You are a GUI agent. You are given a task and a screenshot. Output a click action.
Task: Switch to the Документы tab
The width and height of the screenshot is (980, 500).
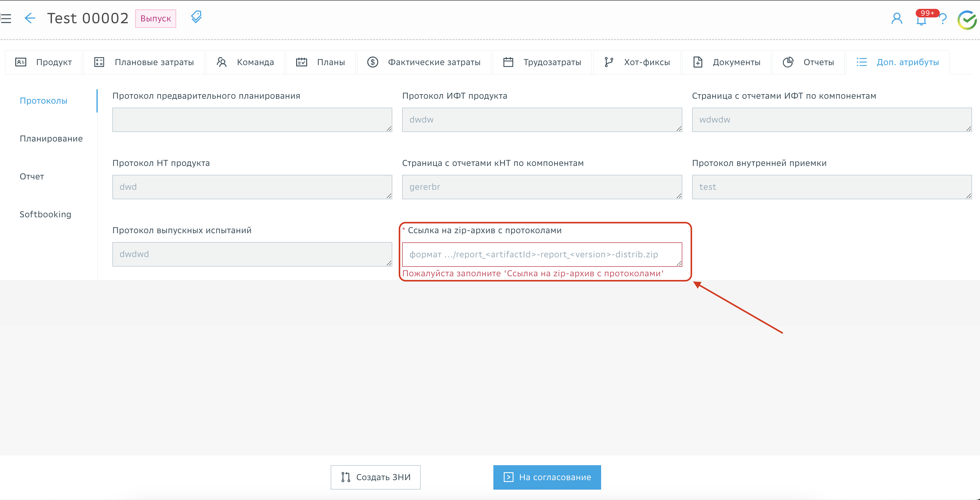(x=727, y=62)
